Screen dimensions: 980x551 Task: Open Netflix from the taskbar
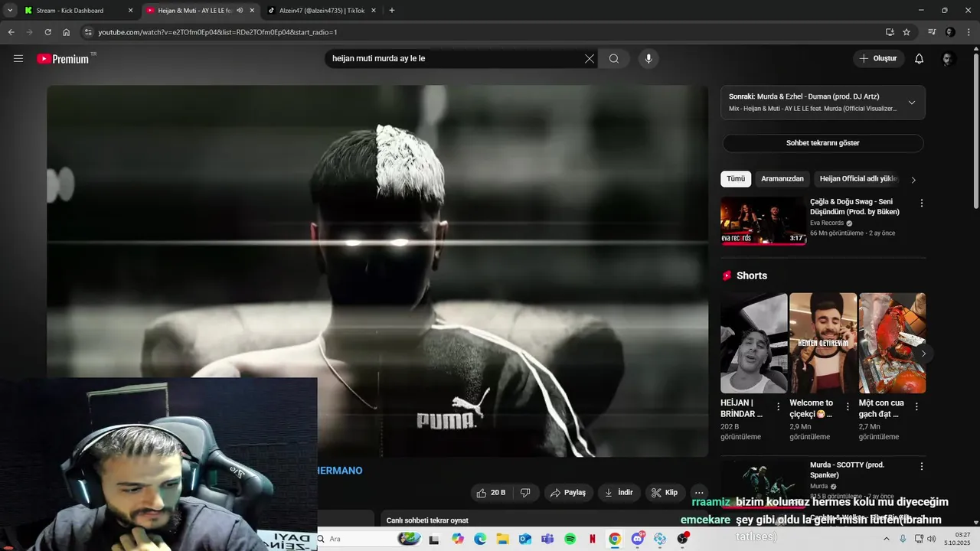click(x=592, y=539)
